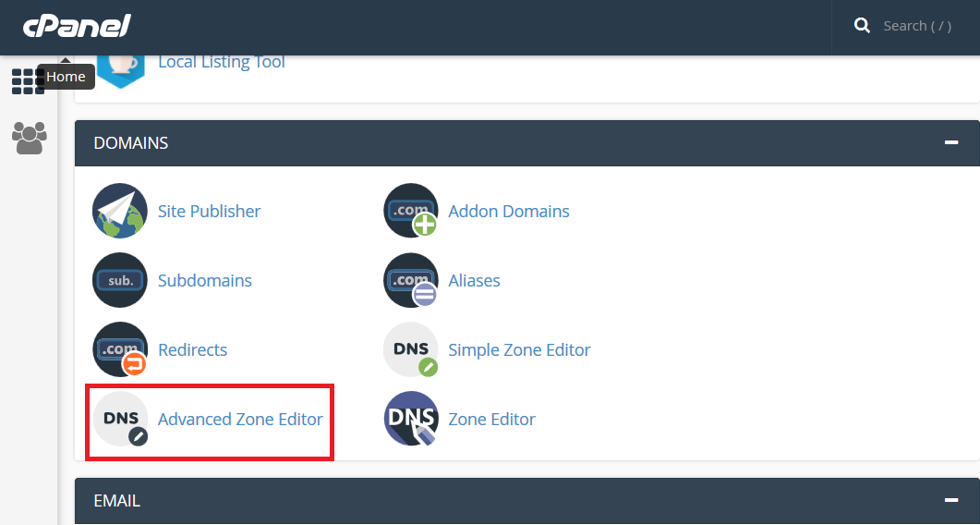980x525 pixels.
Task: Open the Redirects text link
Action: [x=192, y=349]
